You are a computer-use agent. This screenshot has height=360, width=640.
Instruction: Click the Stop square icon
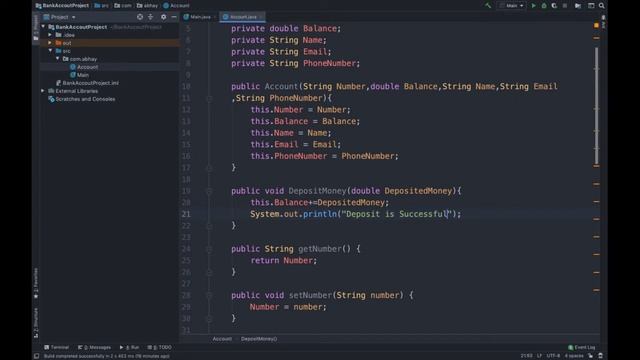point(565,6)
